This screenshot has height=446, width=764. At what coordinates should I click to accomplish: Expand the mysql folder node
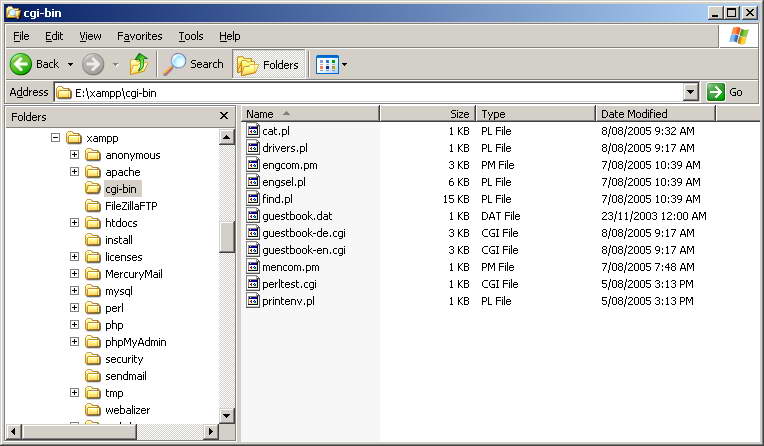[75, 291]
